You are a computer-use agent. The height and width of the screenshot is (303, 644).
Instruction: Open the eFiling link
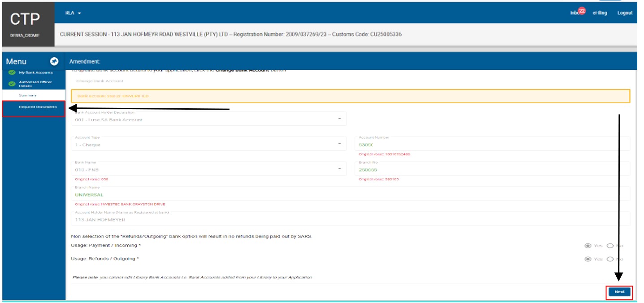pyautogui.click(x=600, y=13)
